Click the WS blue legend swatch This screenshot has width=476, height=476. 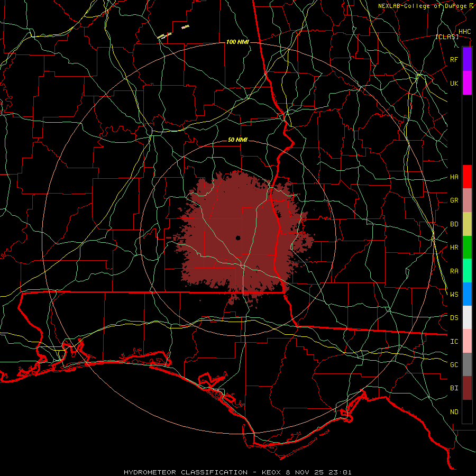467,294
